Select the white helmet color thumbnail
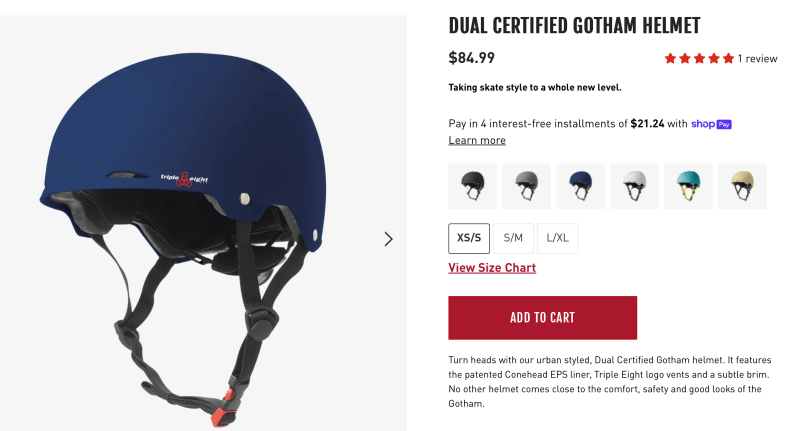 (634, 186)
